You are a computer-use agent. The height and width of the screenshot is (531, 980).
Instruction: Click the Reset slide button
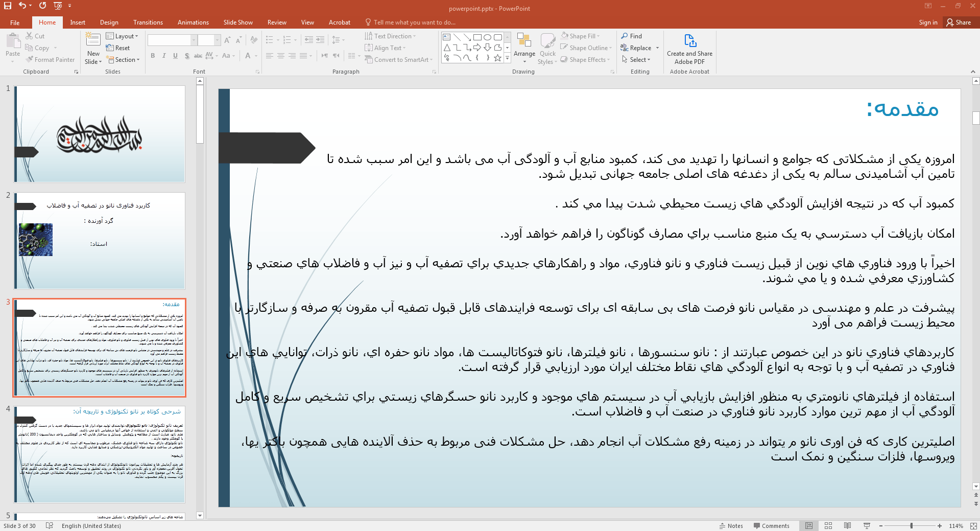coord(118,48)
